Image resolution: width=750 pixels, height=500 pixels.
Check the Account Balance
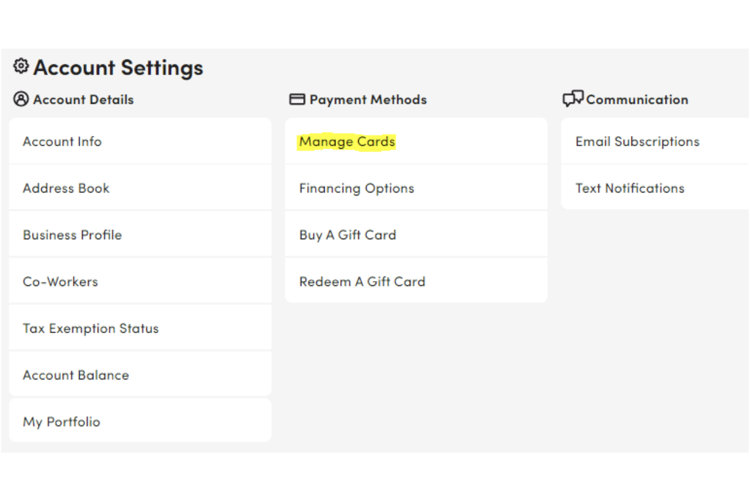(x=76, y=375)
